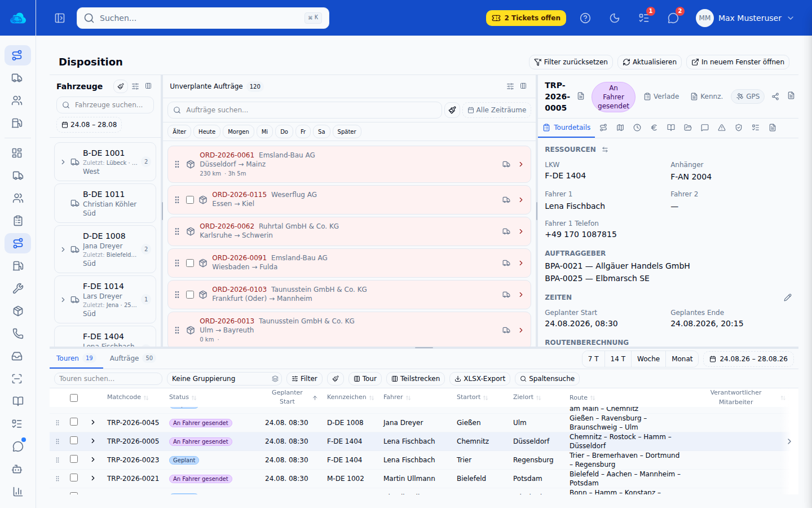Screen dimensions: 812x508
Task: Select checkbox of tour TRP-2026-0045
Action: (74, 422)
